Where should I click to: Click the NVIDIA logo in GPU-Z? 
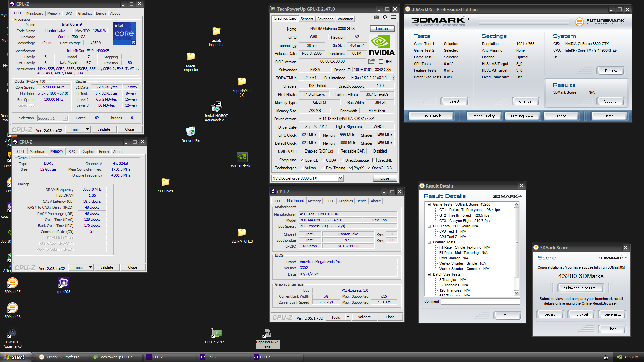click(382, 45)
